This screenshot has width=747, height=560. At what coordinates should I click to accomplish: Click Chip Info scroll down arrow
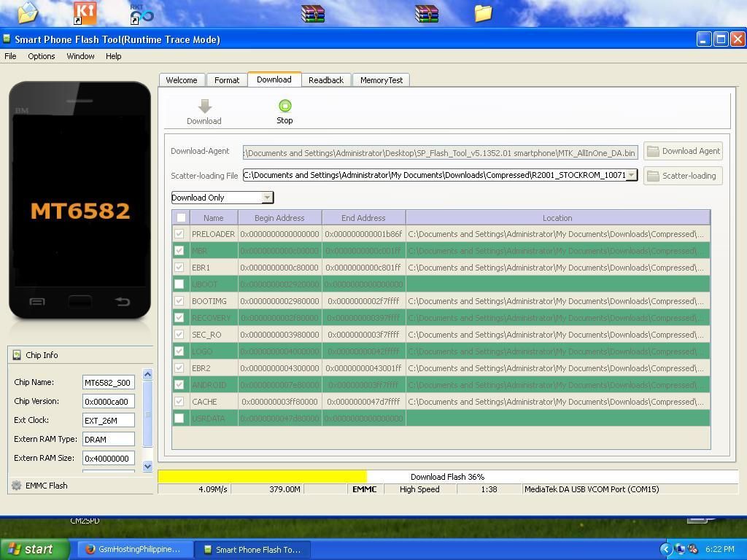tap(147, 466)
